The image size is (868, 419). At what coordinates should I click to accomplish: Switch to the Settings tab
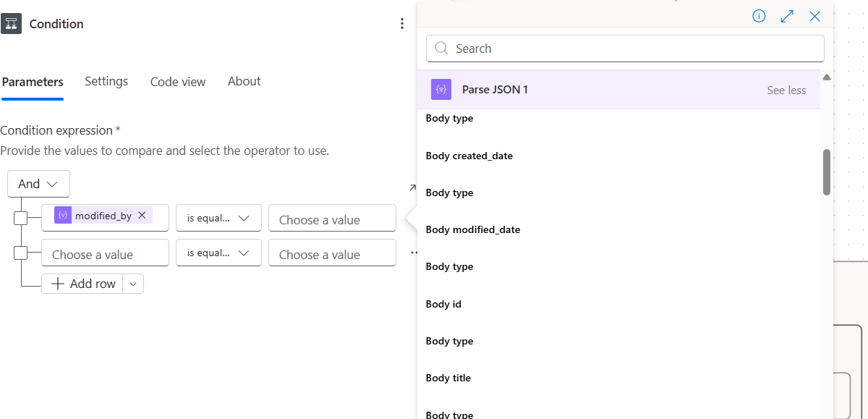pos(106,81)
